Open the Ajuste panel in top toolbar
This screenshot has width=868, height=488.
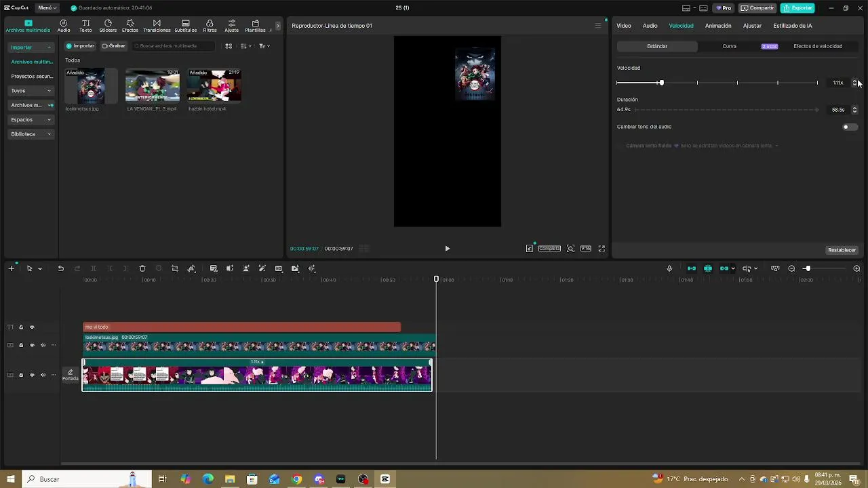pyautogui.click(x=231, y=26)
